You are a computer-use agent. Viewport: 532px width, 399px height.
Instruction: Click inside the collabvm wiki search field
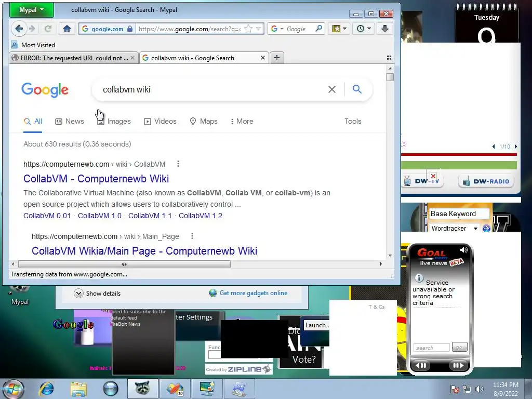[x=210, y=89]
